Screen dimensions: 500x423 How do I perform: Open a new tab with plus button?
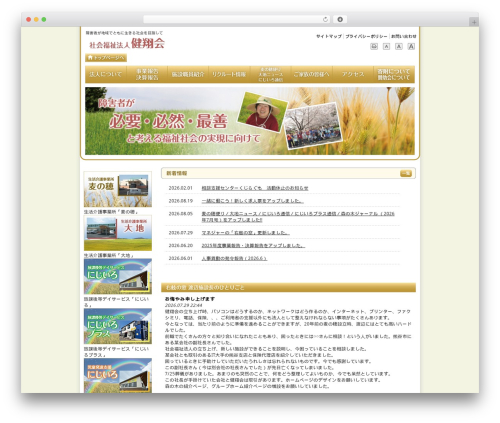[x=474, y=22]
